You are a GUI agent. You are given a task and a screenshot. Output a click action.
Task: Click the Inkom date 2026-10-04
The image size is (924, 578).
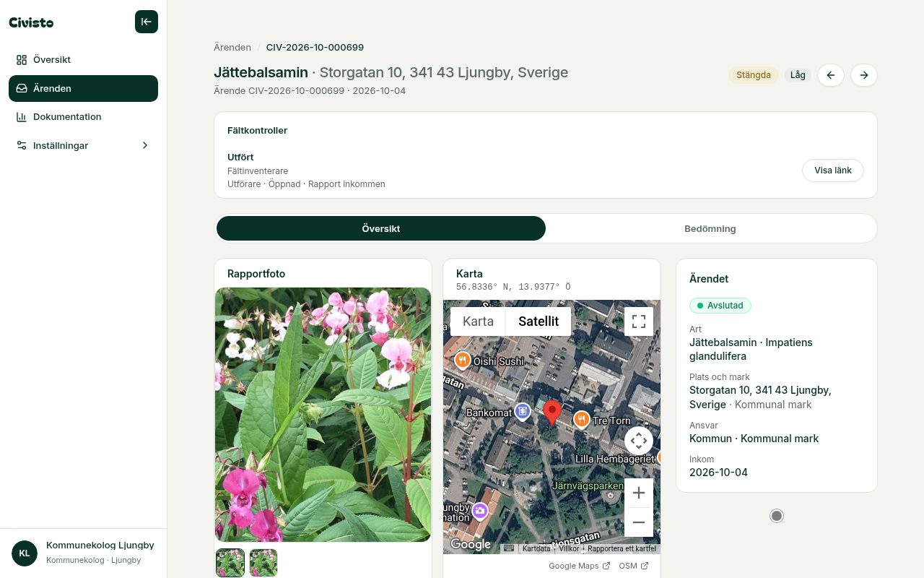[x=718, y=473]
